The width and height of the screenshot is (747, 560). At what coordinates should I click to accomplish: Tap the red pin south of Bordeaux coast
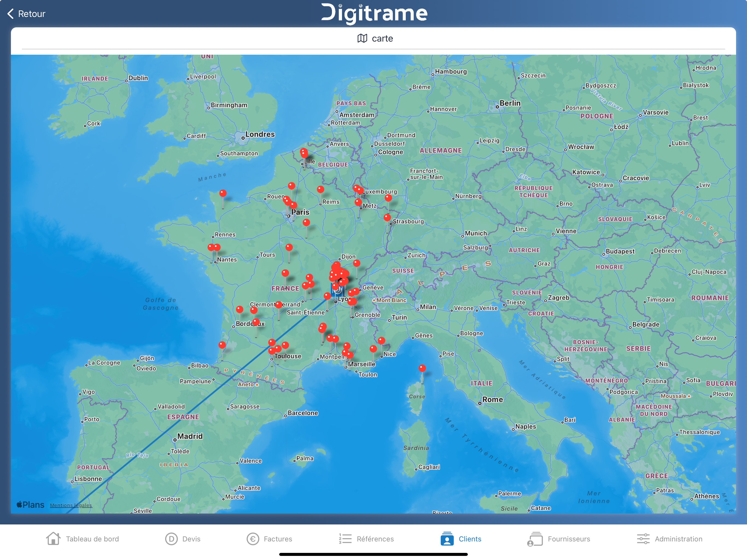coord(222,345)
